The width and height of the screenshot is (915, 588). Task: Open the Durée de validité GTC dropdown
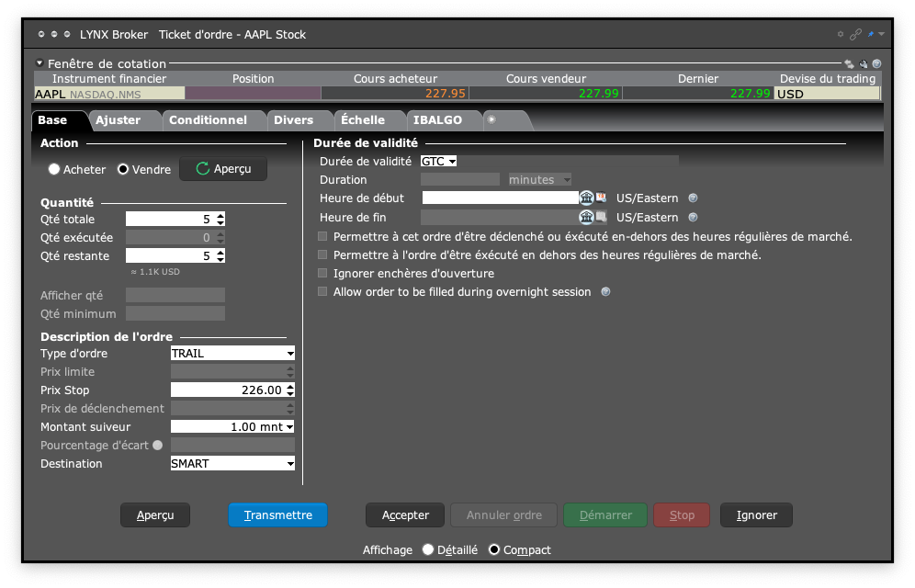tap(439, 161)
